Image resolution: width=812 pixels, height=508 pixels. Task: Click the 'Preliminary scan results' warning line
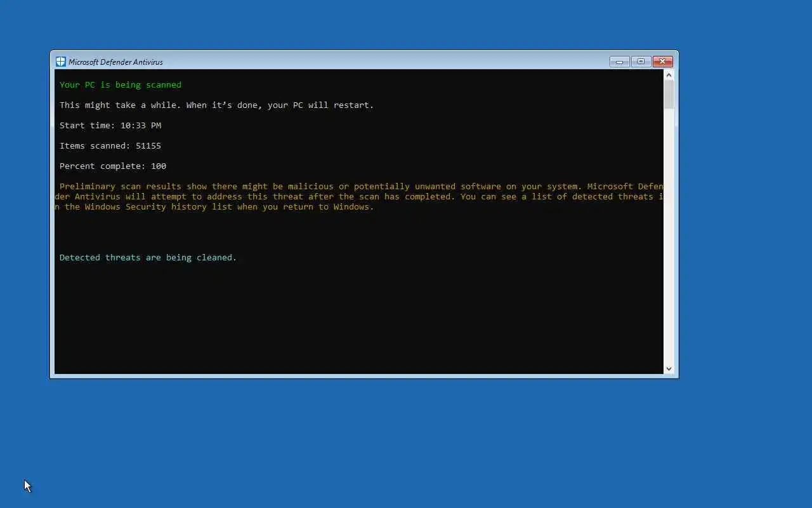click(362, 186)
